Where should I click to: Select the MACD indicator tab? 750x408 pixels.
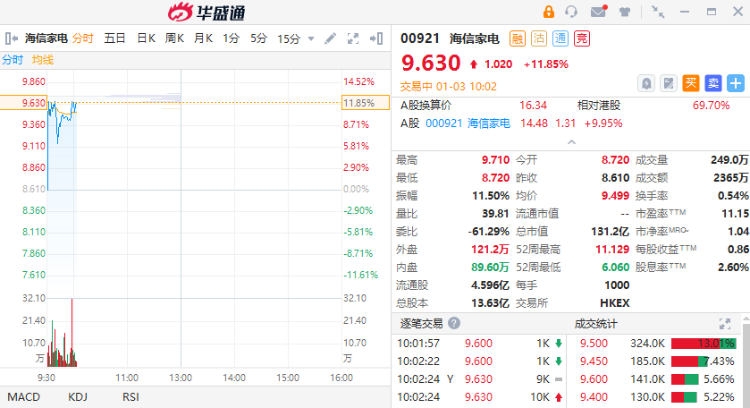coord(24,397)
